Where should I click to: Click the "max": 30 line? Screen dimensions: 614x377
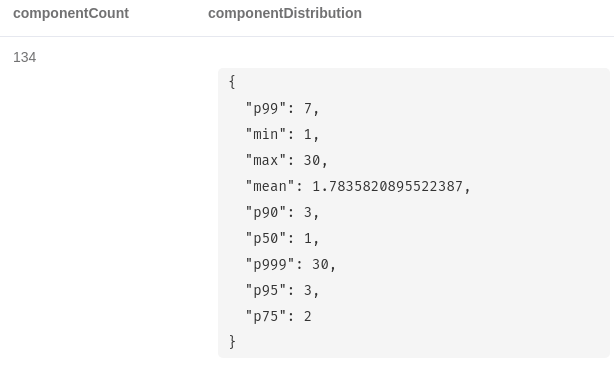tap(286, 161)
